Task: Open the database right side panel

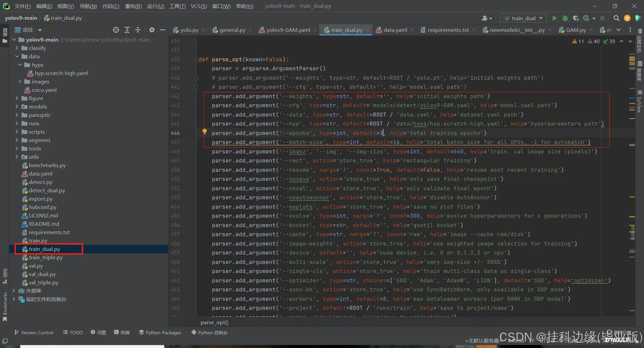Action: tap(640, 71)
